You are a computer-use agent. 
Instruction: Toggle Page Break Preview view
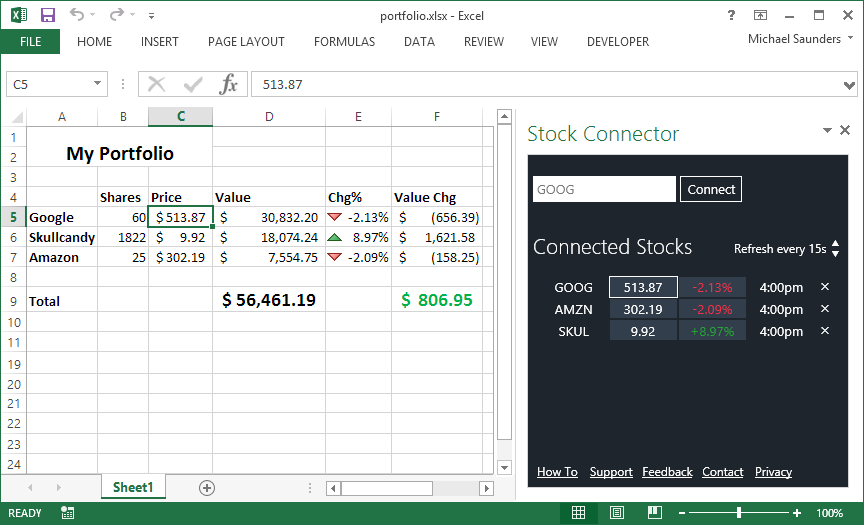656,513
